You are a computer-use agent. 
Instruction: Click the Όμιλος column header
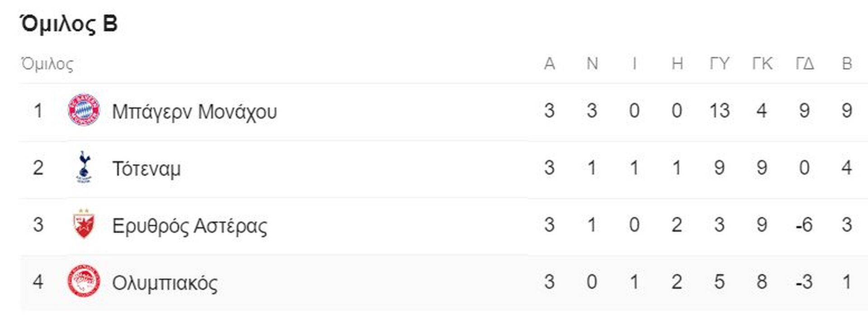47,64
